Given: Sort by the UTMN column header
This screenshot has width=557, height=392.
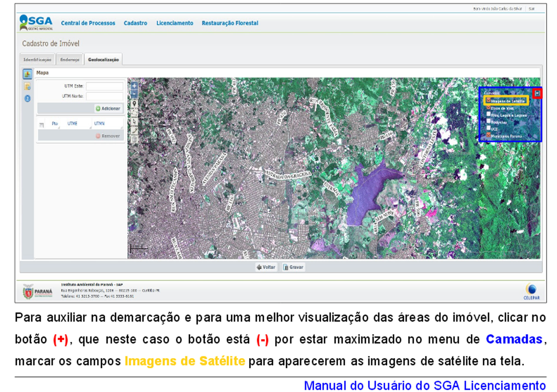Looking at the screenshot, I should (99, 123).
